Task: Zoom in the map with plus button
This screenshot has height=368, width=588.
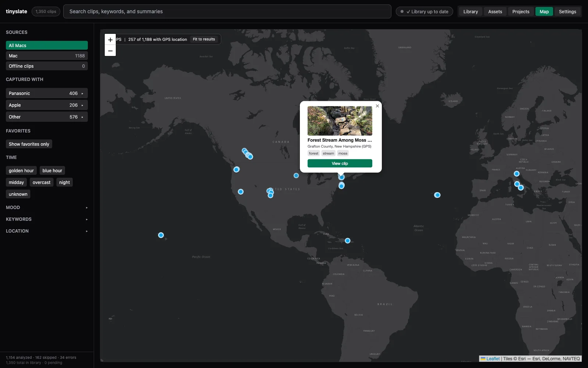Action: tap(110, 39)
